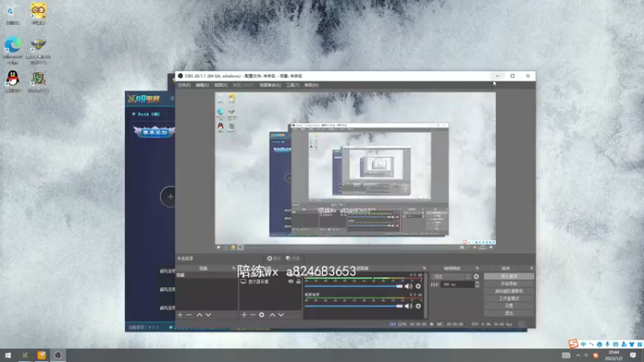Image resolution: width=644 pixels, height=362 pixels.
Task: Open the owl app desktop icon
Action: tap(38, 14)
